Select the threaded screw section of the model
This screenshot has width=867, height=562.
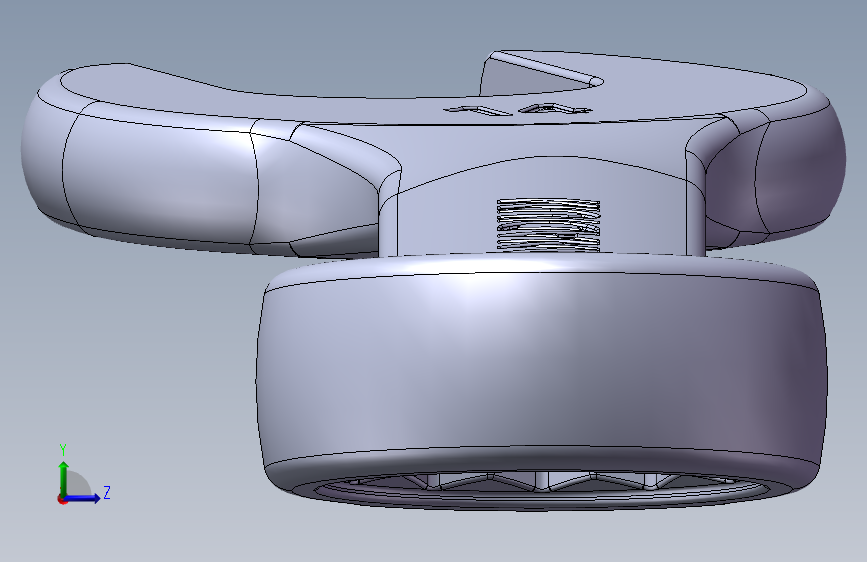[x=548, y=225]
